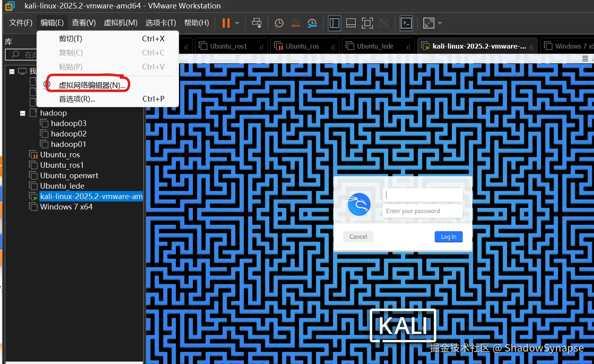Open the 查看(V) menu
The width and height of the screenshot is (594, 364).
click(83, 22)
